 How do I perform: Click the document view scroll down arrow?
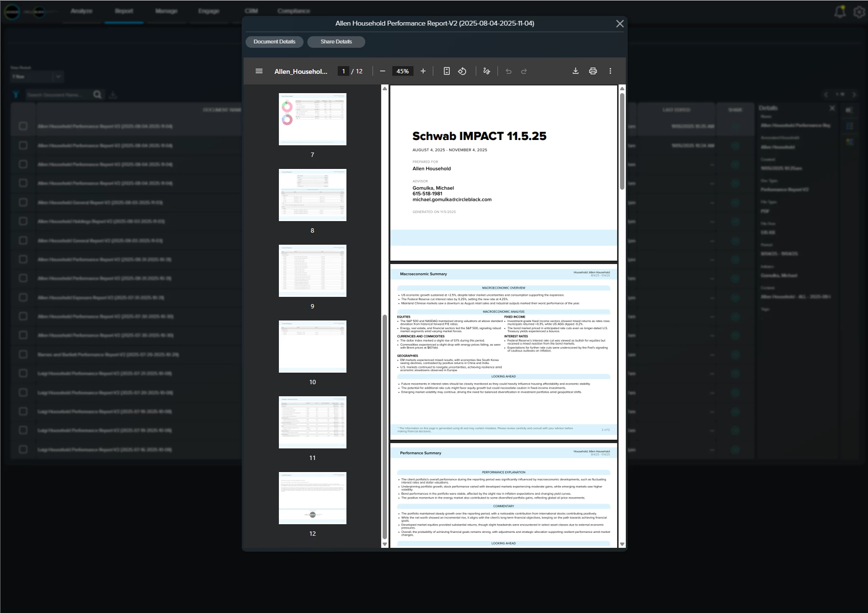pyautogui.click(x=622, y=544)
